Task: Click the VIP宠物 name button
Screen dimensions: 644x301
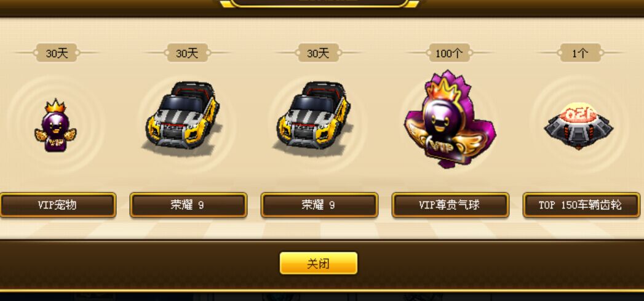Action: pos(58,205)
